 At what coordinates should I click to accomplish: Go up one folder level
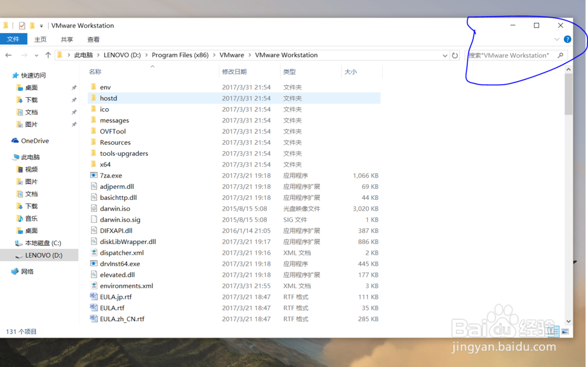tap(48, 55)
